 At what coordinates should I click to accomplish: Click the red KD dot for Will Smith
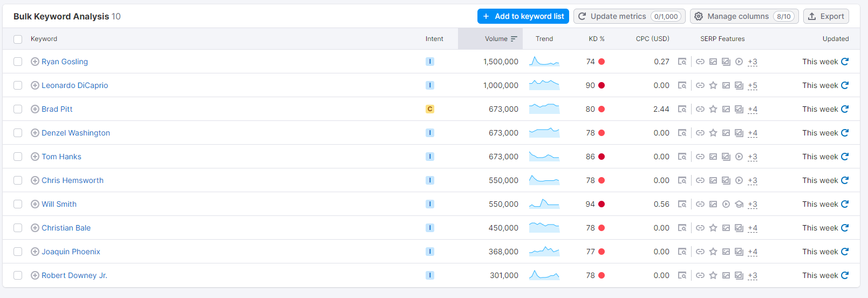[602, 204]
